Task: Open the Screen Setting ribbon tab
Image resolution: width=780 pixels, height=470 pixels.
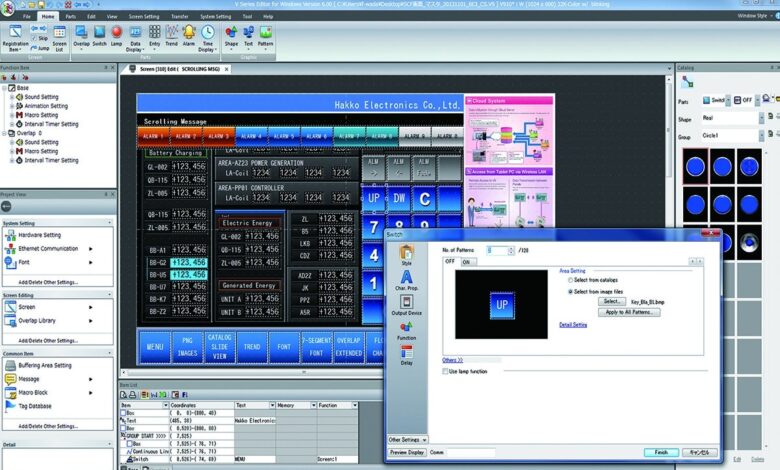Action: [x=144, y=16]
